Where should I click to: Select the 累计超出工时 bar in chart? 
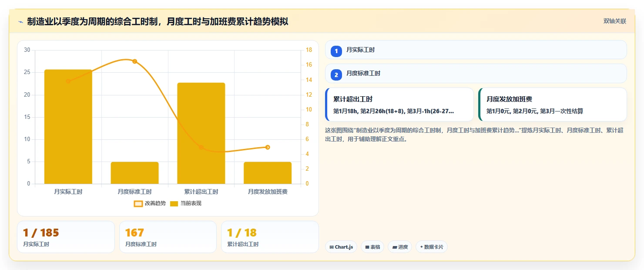click(x=201, y=133)
